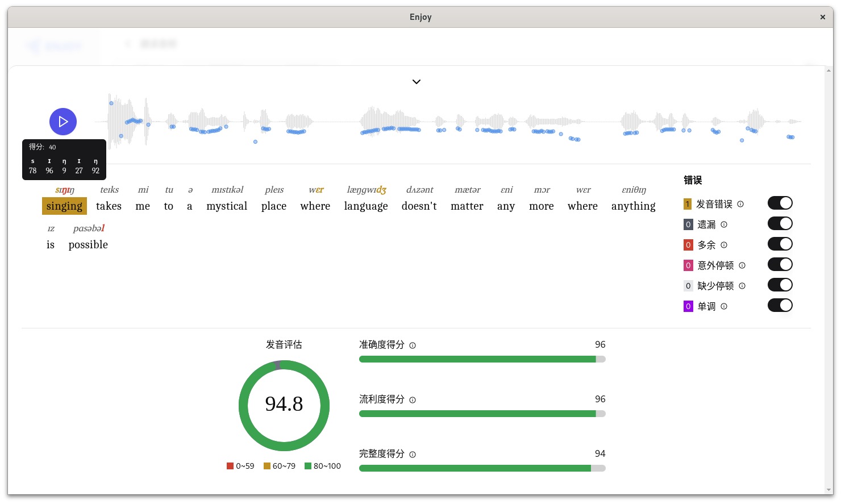Click info icon next to 发音错误
Screen dimensions: 841x504
coord(740,204)
